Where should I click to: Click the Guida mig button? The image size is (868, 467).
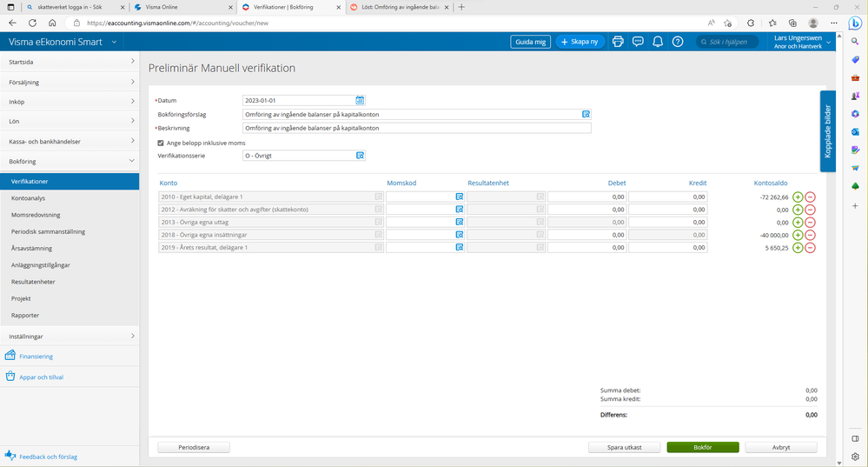[x=530, y=42]
